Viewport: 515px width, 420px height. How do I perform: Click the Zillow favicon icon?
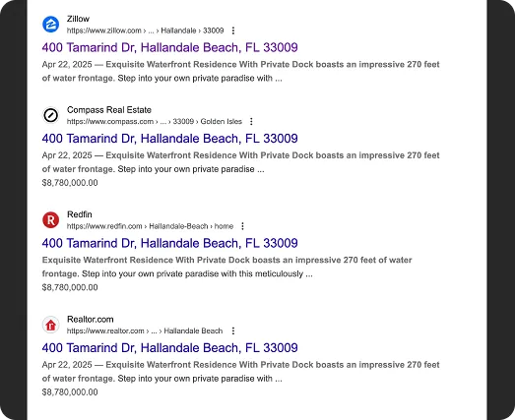tap(50, 25)
